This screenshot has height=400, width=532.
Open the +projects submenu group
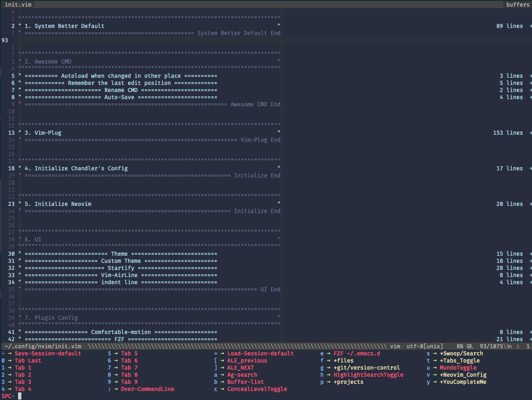[x=348, y=382]
